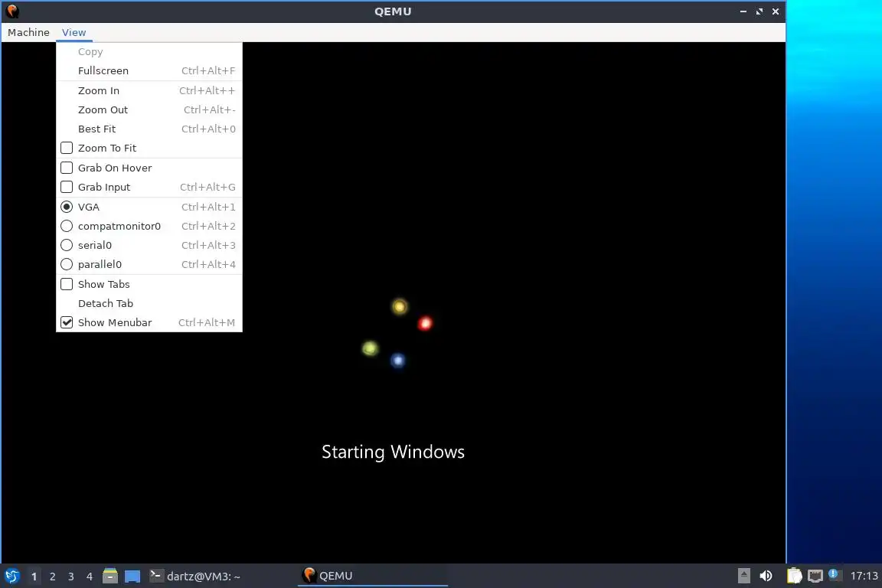
Task: Open the file manager taskbar icon
Action: (x=110, y=577)
